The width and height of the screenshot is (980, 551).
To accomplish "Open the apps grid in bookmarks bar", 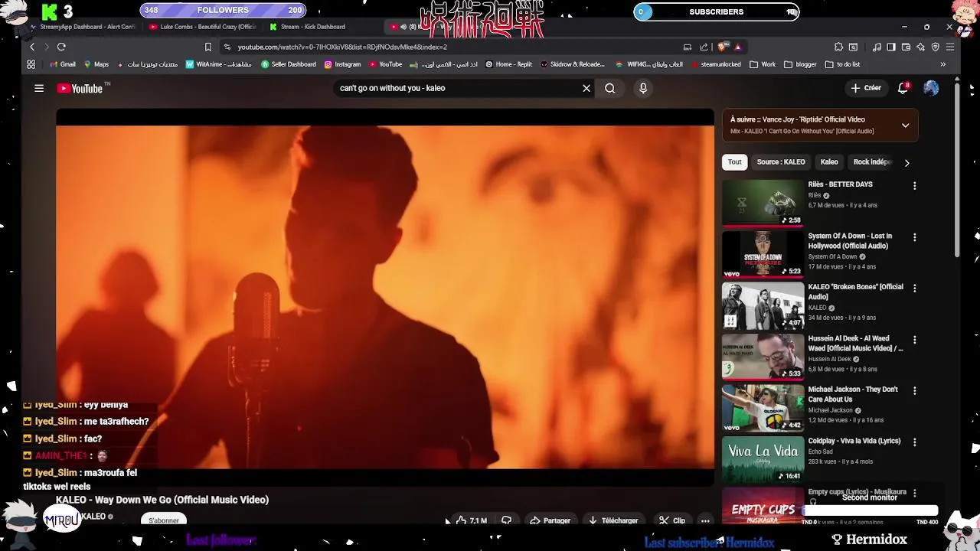I will pyautogui.click(x=31, y=64).
